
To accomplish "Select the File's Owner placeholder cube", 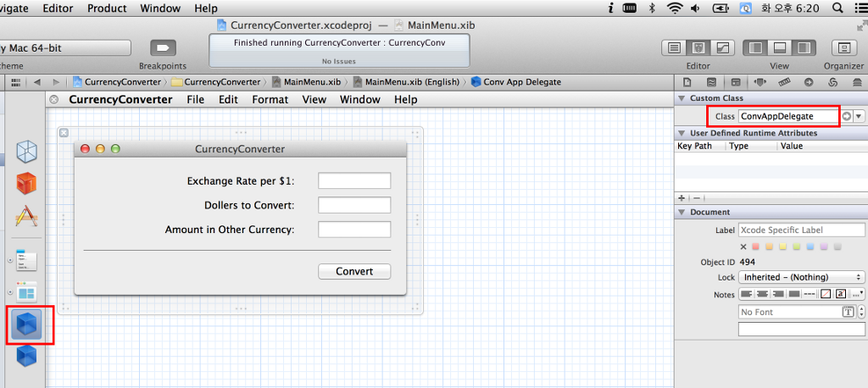I will [26, 151].
